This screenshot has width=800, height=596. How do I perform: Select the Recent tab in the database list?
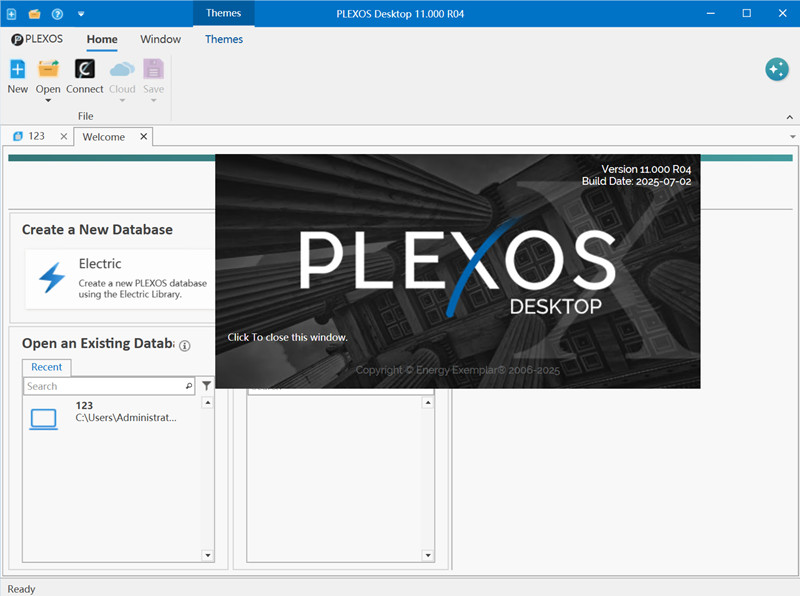pos(46,367)
